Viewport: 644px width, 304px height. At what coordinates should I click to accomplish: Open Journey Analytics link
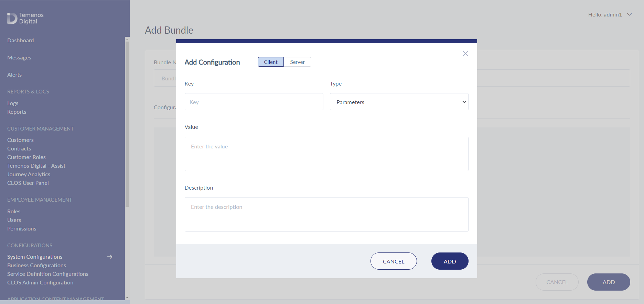tap(29, 174)
